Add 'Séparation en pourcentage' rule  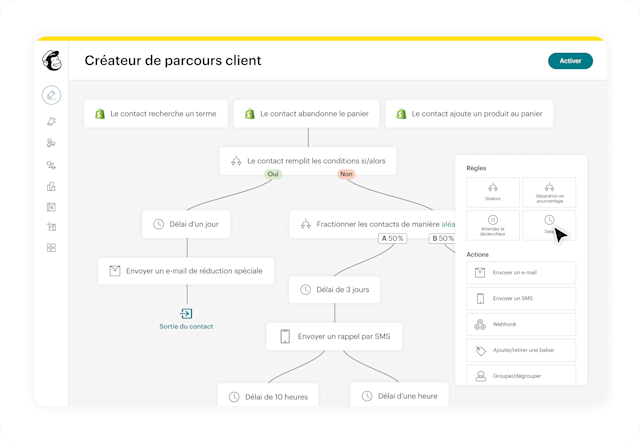549,192
